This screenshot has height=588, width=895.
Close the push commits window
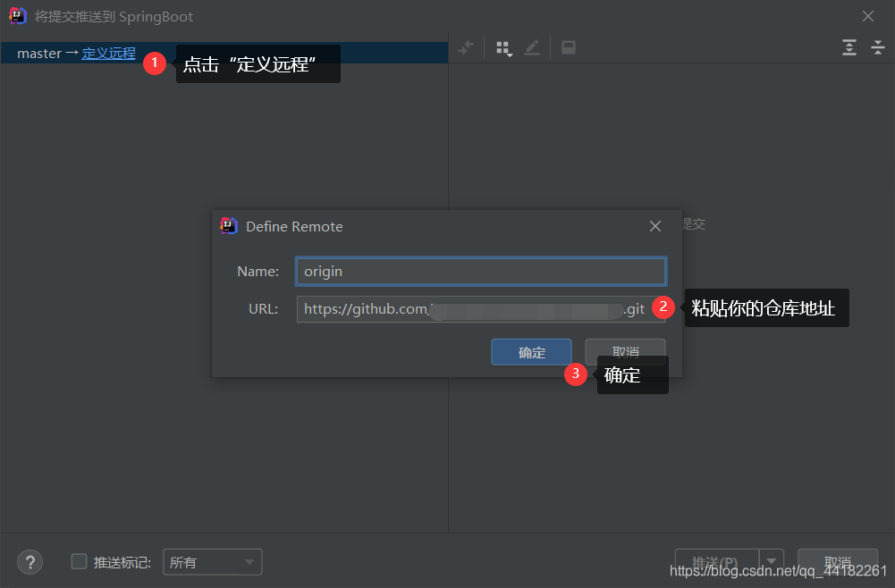pyautogui.click(x=868, y=17)
